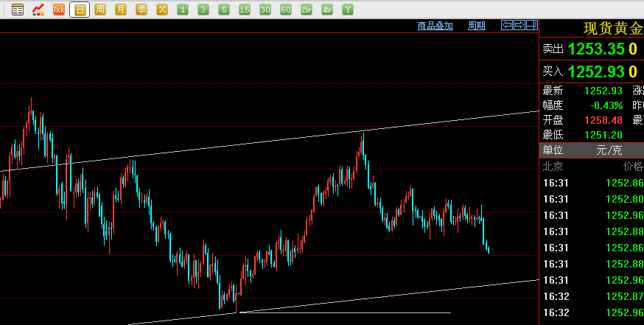
Task: Click the tick price 1252.80
Action: [624, 199]
